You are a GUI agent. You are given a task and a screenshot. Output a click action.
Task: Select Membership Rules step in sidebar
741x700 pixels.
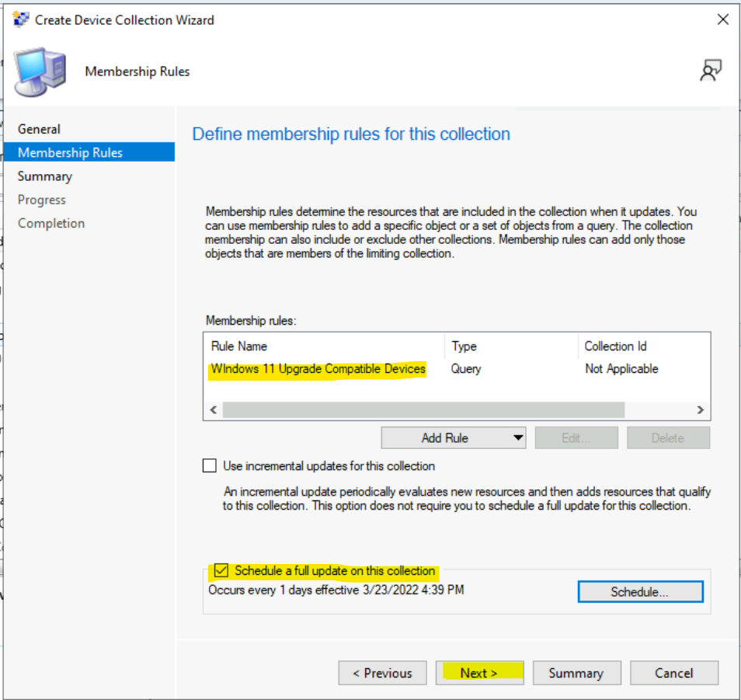pyautogui.click(x=70, y=152)
